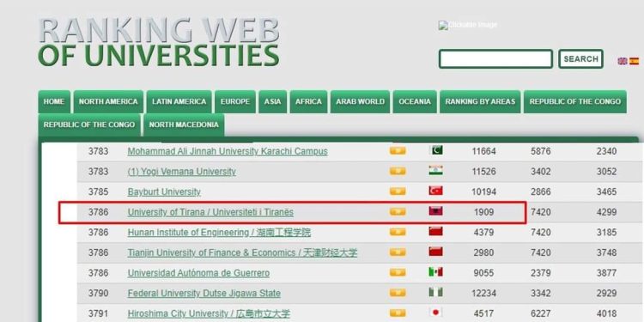
Task: Click value 4379 in Hunan Institute row
Action: pos(483,233)
